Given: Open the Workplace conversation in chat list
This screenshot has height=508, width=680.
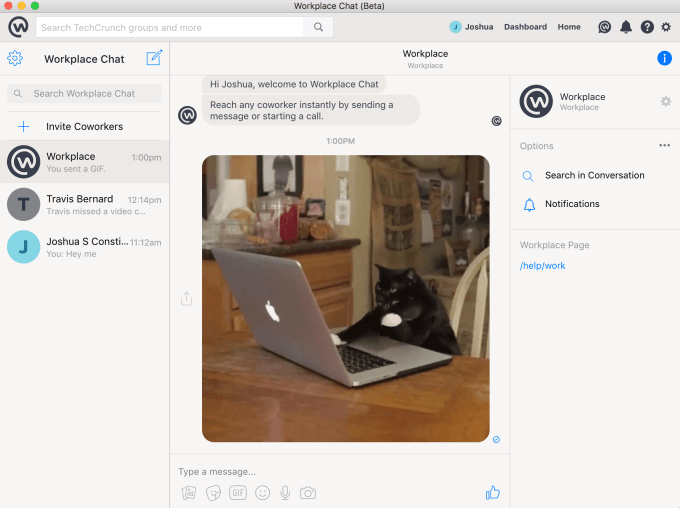Looking at the screenshot, I should coord(85,162).
